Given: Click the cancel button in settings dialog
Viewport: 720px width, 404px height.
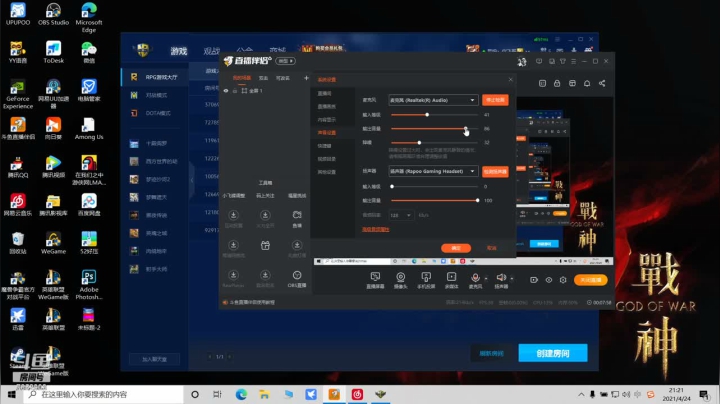Looking at the screenshot, I should coord(492,248).
